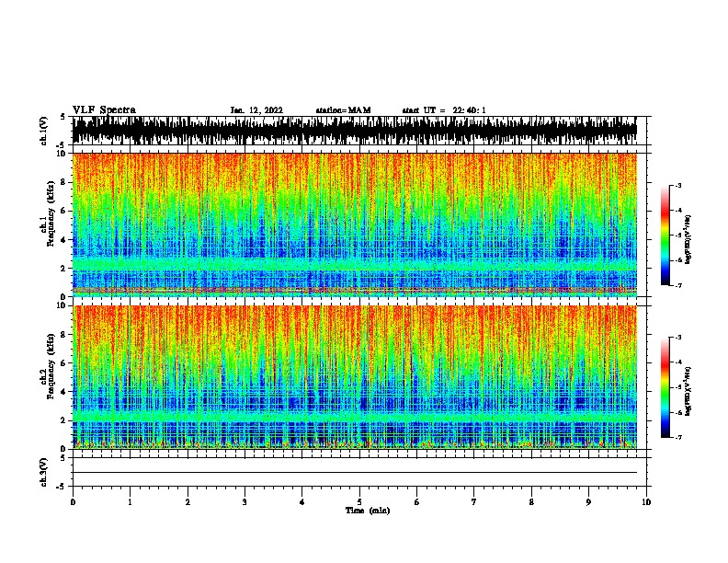Click the "Jan. 12, 2022" date label

click(x=256, y=110)
